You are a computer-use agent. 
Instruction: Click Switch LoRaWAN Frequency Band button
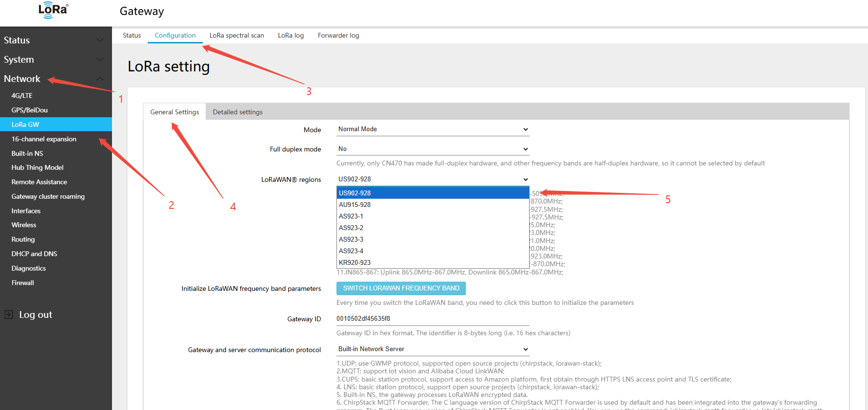tap(401, 288)
